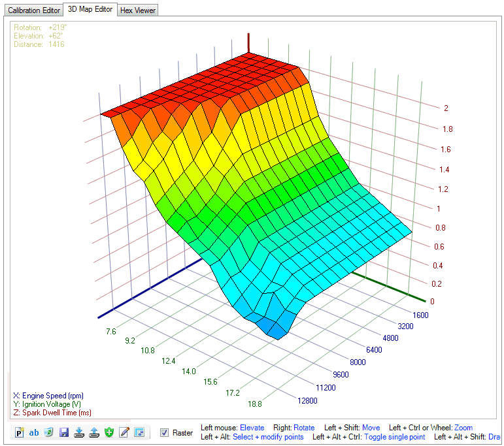
Task: Click the 'Zoom' shortcut hint text
Action: (x=463, y=428)
